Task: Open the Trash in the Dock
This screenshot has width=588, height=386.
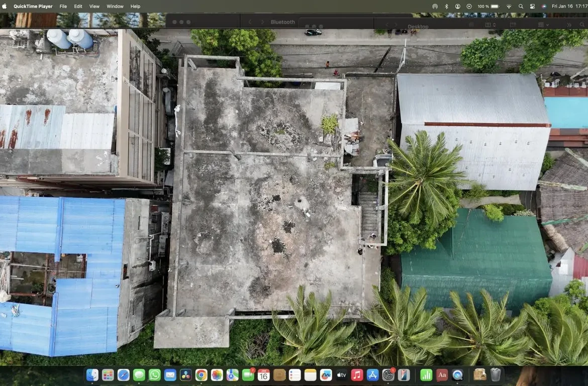Action: pyautogui.click(x=496, y=375)
